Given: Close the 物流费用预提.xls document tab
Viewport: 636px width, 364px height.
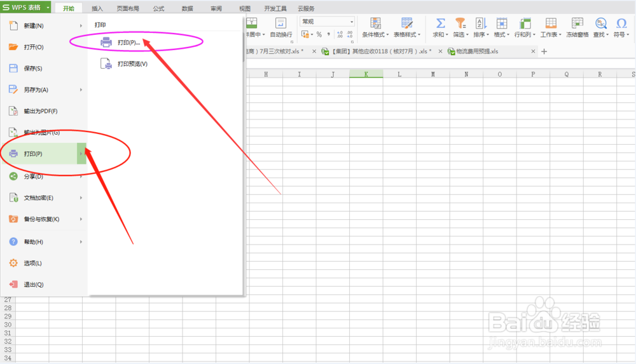Looking at the screenshot, I should click(533, 51).
